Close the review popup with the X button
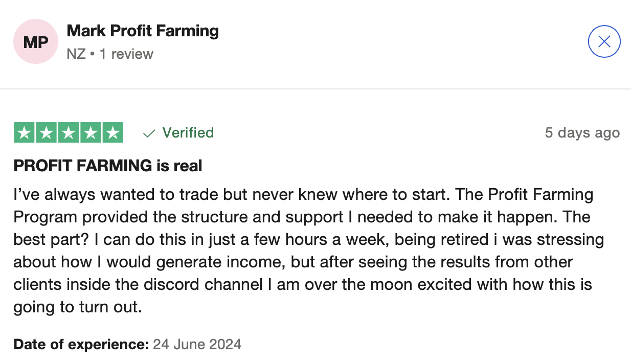The image size is (631, 364). point(604,41)
